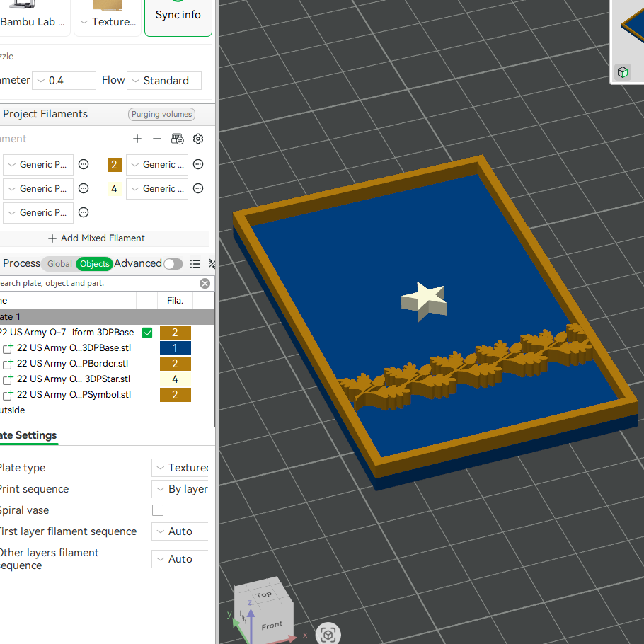Clear the object search field

coord(205,283)
